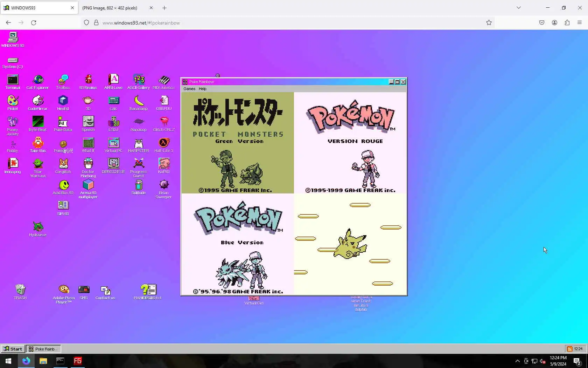This screenshot has width=588, height=368.
Task: Open the System (C:) drive icon
Action: click(13, 62)
